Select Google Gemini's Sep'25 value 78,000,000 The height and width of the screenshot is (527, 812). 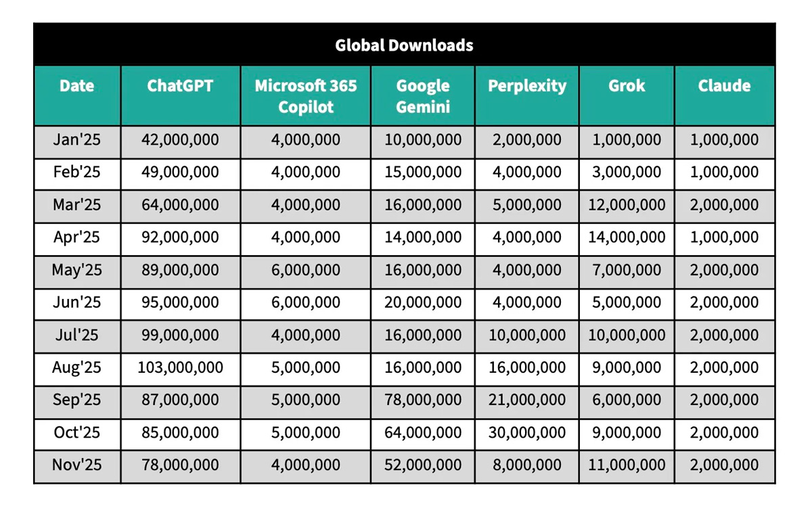pos(423,400)
